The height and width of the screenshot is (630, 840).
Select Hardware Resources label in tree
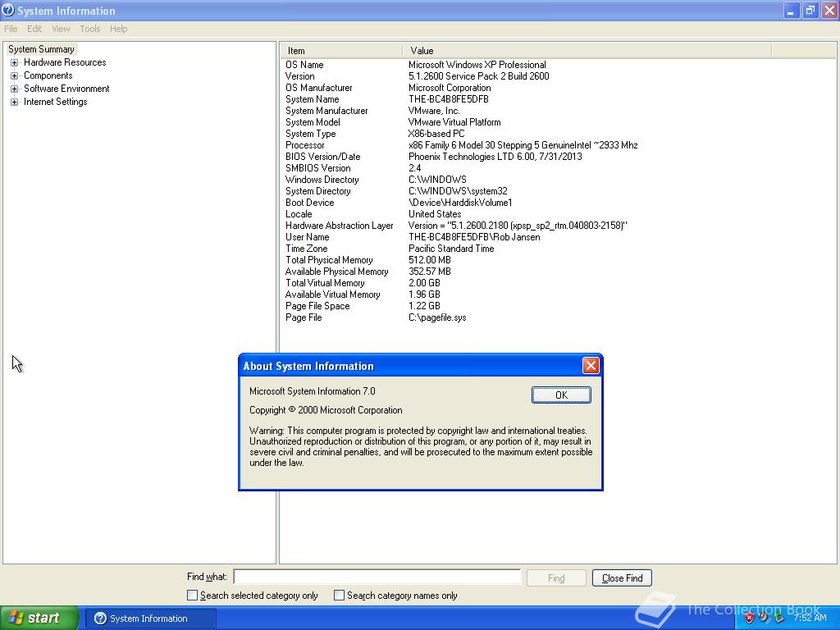pos(65,62)
